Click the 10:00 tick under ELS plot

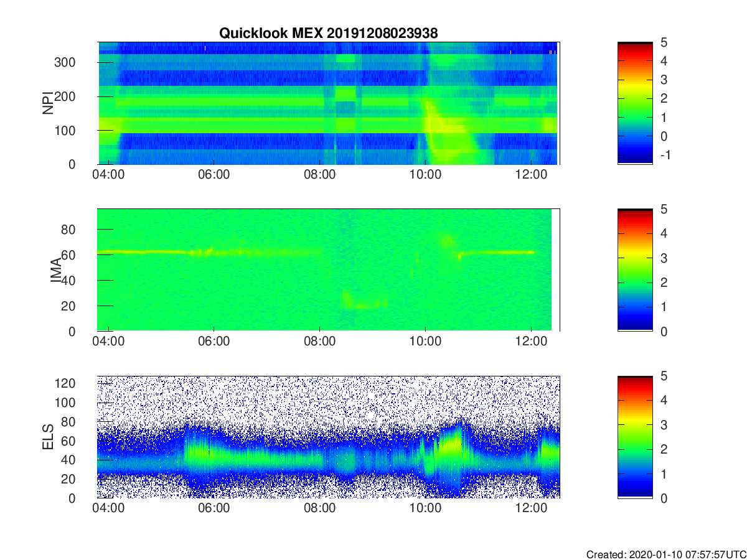tap(425, 508)
